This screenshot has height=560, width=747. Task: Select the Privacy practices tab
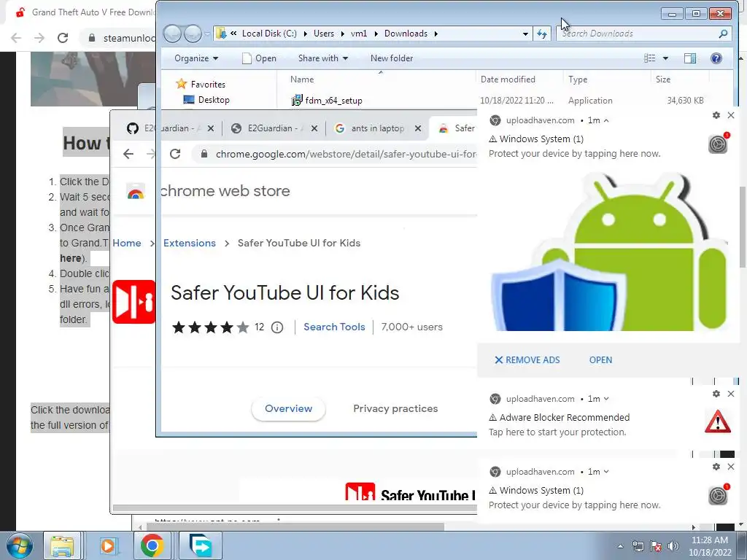click(x=395, y=408)
